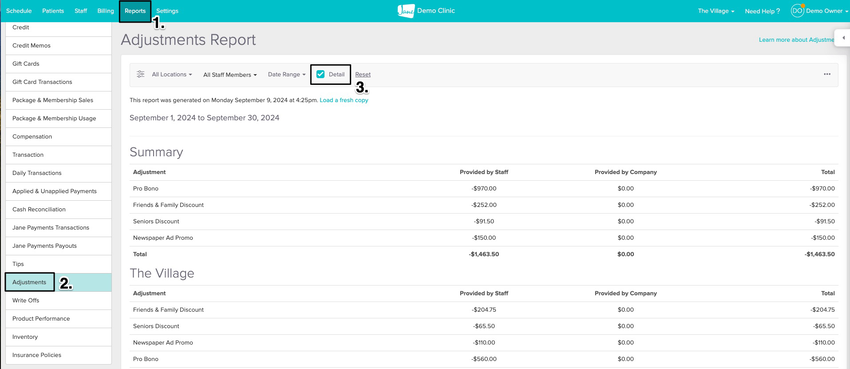Screen dimensions: 850x369
Task: Open Package & Membership Usage report
Action: [x=59, y=118]
